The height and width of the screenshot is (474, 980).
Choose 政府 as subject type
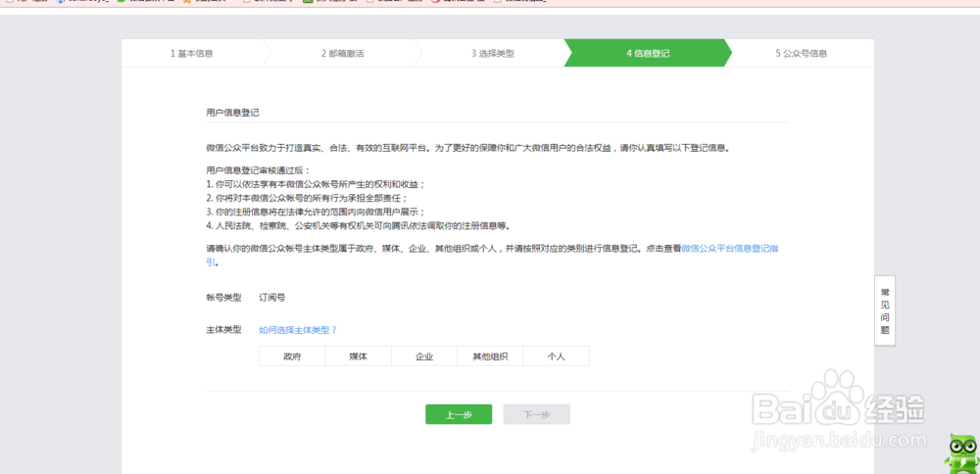[292, 356]
